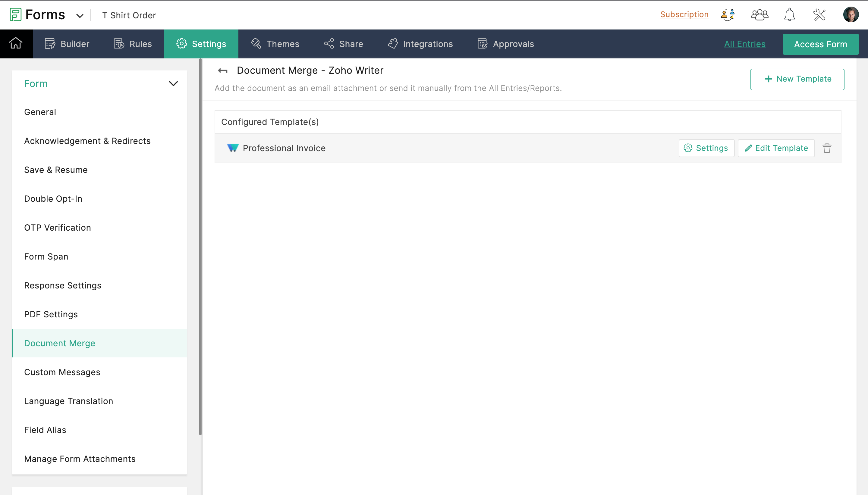Open the Builder tab
Image resolution: width=868 pixels, height=495 pixels.
click(67, 44)
